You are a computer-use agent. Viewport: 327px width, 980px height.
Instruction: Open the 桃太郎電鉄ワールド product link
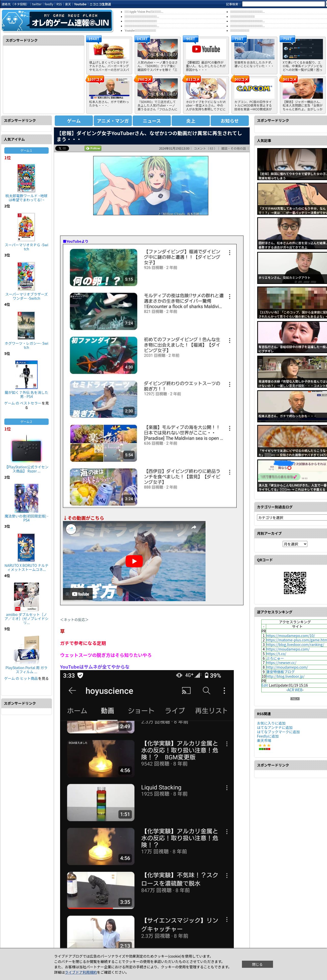[x=26, y=197]
